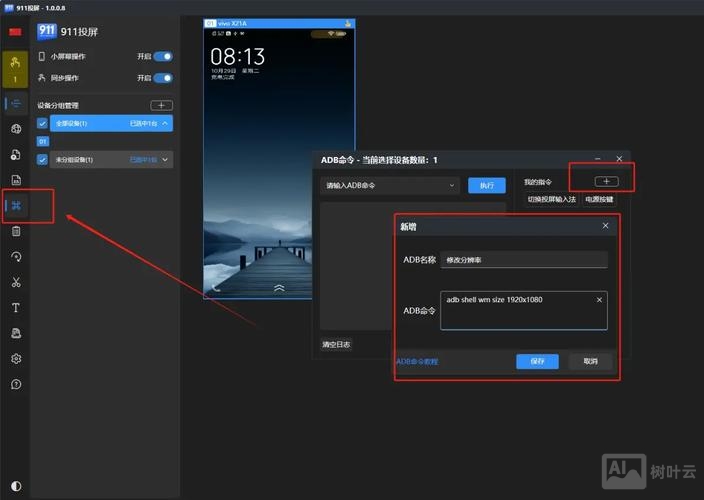Image resolution: width=704 pixels, height=500 pixels.
Task: Clear the ADB命令 text field with X
Action: coord(599,300)
